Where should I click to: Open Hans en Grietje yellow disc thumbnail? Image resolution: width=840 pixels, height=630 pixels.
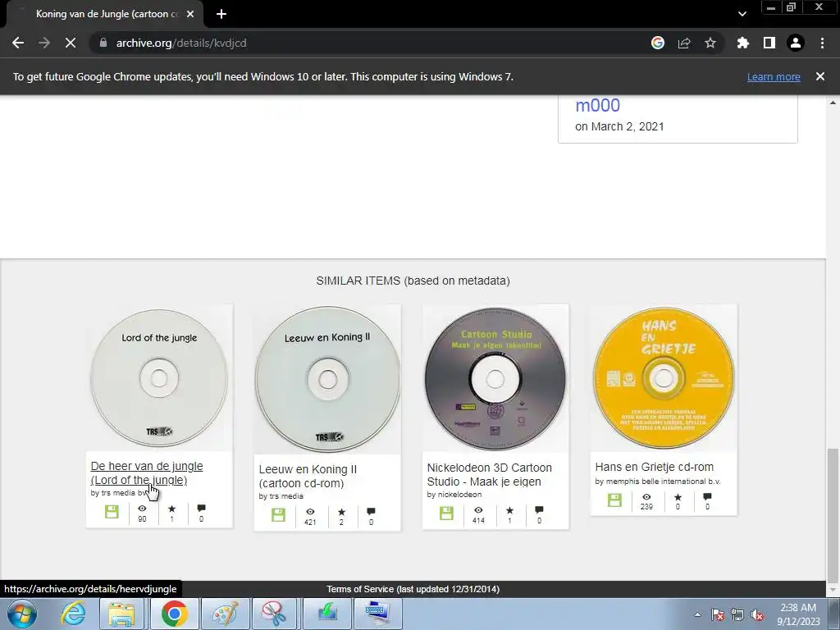click(663, 377)
